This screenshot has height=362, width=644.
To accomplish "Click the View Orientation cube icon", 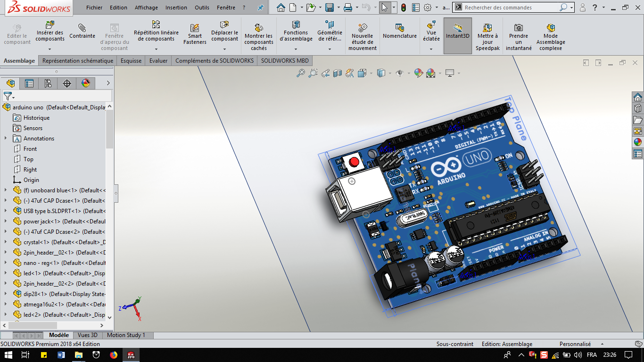I will tap(362, 73).
